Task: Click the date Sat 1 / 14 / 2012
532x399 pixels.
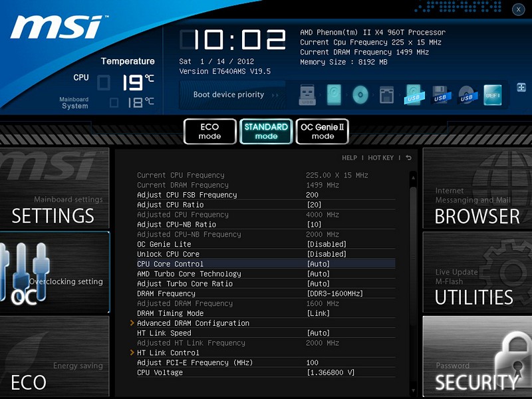Action: (x=217, y=61)
